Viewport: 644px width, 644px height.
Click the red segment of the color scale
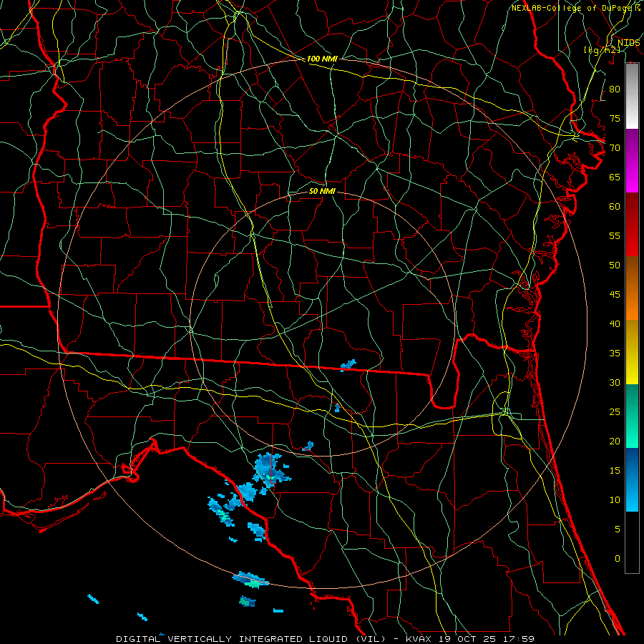pos(632,224)
